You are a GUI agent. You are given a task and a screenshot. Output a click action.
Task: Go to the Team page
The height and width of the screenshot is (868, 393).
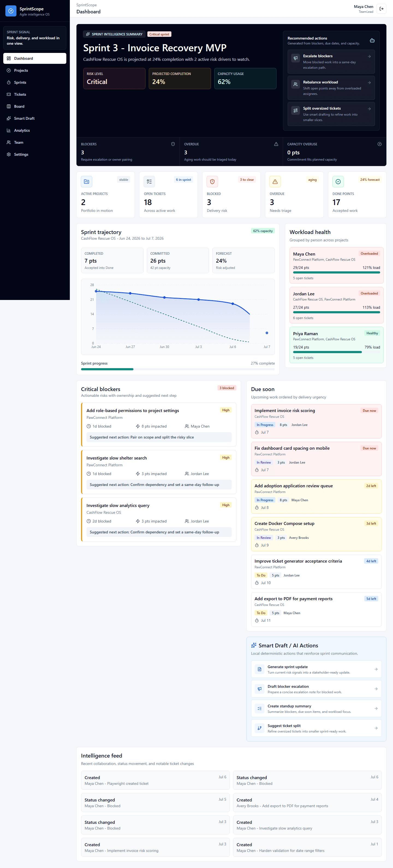(x=35, y=142)
